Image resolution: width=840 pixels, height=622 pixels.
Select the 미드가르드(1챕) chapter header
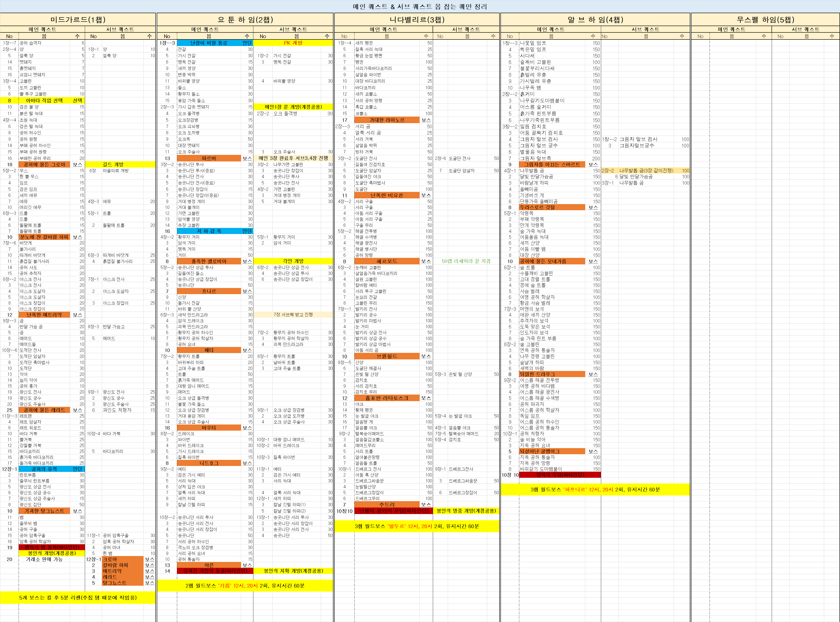pos(78,20)
